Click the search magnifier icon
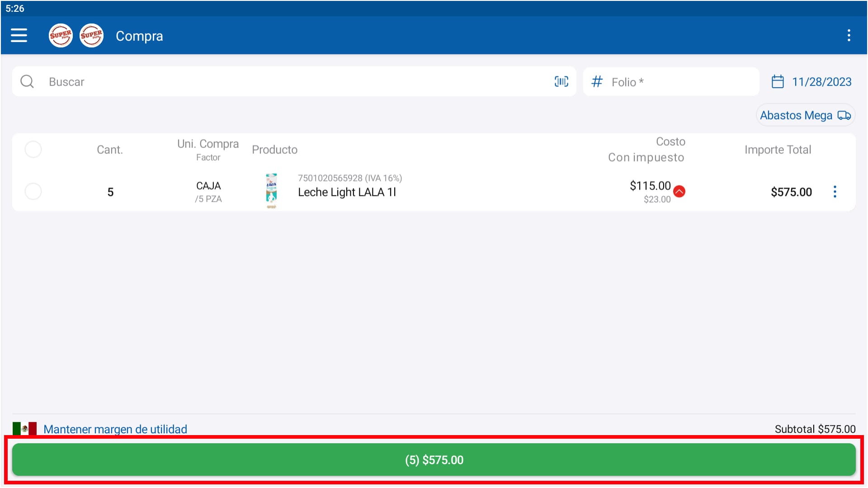Screen dimensions: 868x488 (27, 81)
